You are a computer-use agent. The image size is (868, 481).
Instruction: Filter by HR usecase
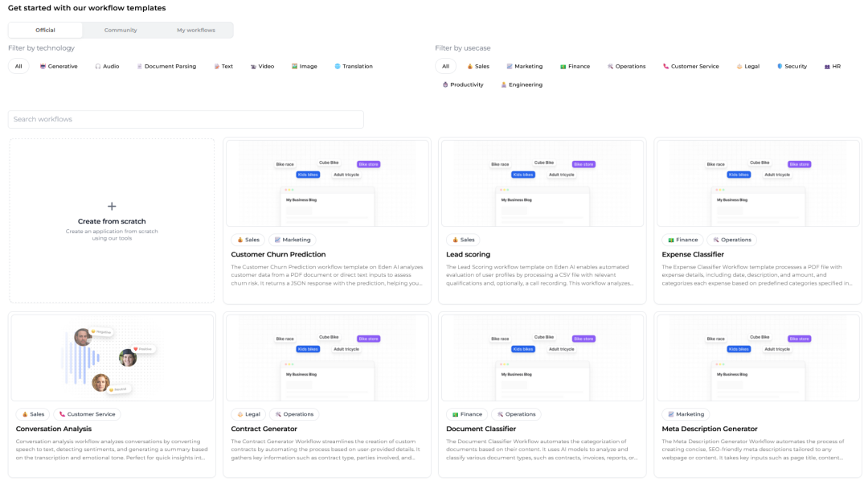833,67
